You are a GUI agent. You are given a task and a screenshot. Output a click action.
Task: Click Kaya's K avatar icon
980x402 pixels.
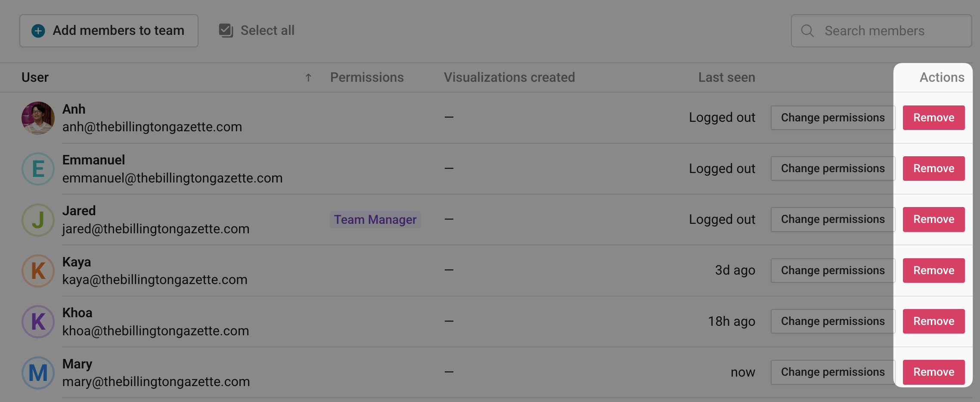(38, 271)
